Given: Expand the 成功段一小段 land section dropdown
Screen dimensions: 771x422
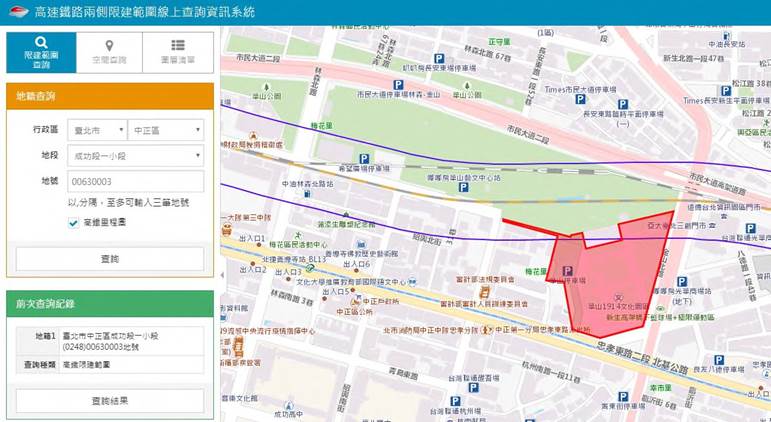Looking at the screenshot, I should coord(136,155).
